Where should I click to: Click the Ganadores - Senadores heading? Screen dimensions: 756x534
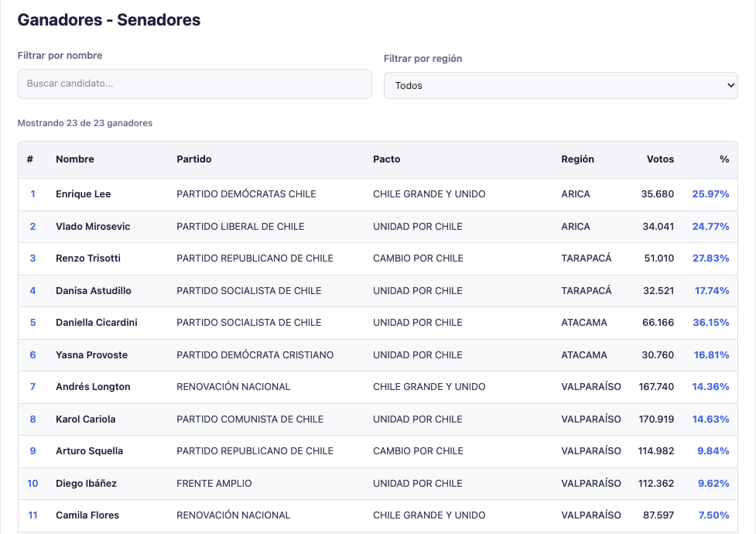point(109,20)
